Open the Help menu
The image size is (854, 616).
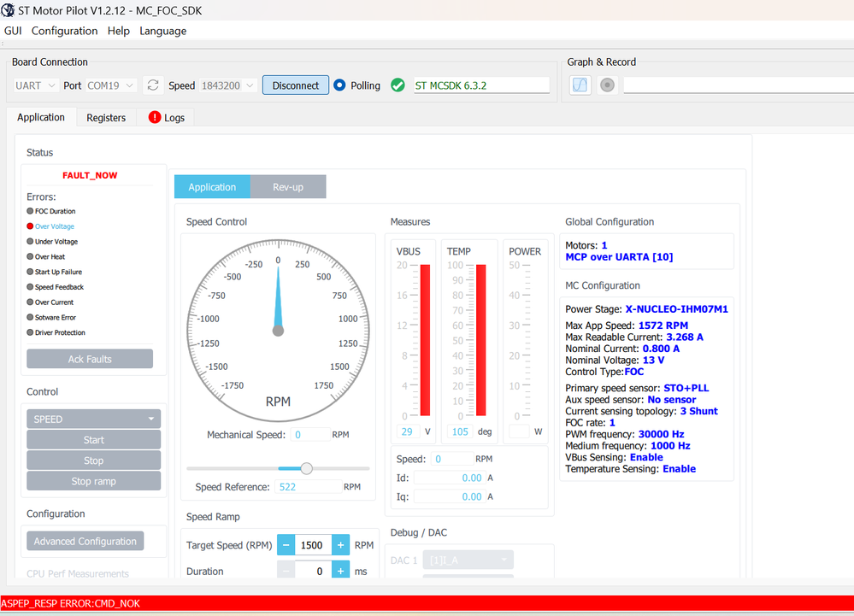pos(118,31)
